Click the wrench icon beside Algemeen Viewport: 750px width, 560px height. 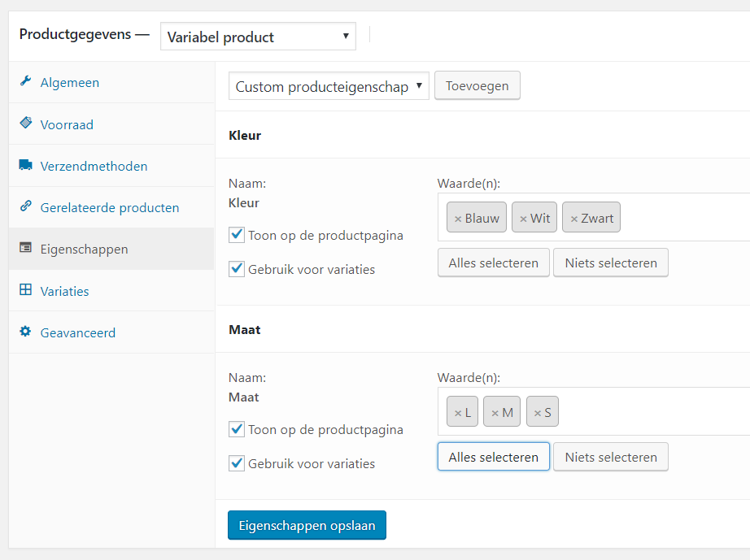[25, 81]
